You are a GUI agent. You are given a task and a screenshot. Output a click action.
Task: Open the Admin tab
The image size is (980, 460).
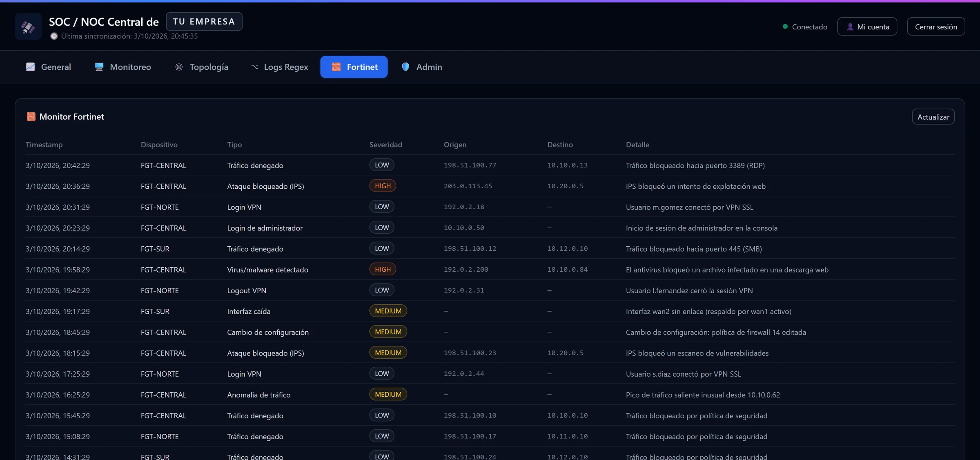[422, 67]
